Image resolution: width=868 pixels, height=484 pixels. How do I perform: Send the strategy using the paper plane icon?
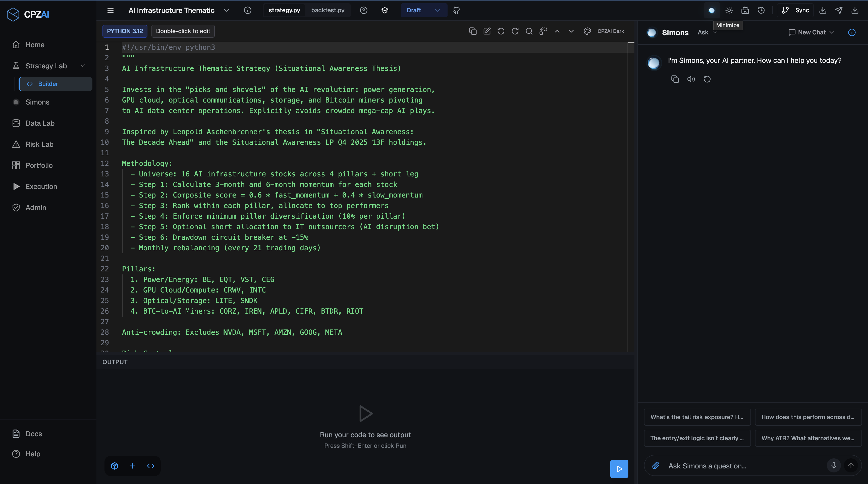click(839, 10)
